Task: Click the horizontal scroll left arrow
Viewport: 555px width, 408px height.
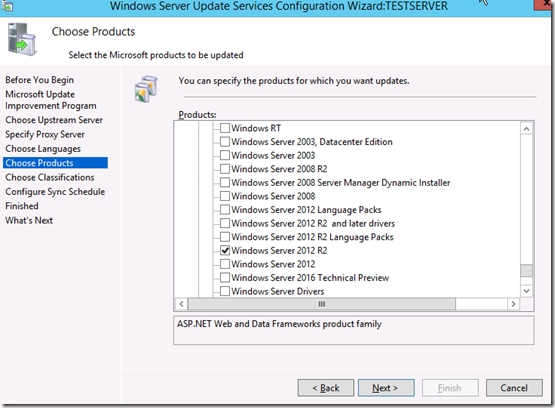Action: pyautogui.click(x=181, y=304)
